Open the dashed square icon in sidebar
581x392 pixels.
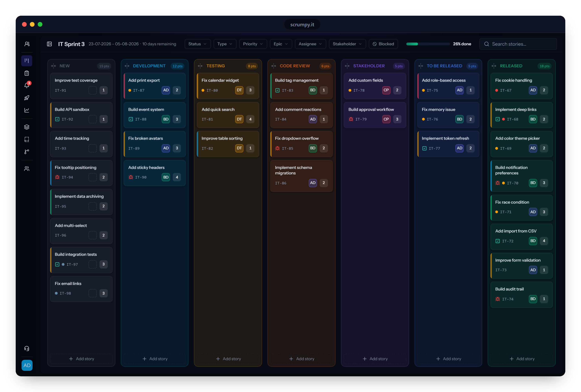click(27, 139)
